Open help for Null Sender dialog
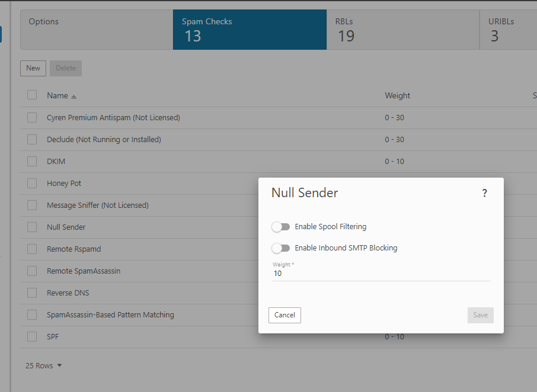Screen dimensions: 537x392 tap(484, 193)
